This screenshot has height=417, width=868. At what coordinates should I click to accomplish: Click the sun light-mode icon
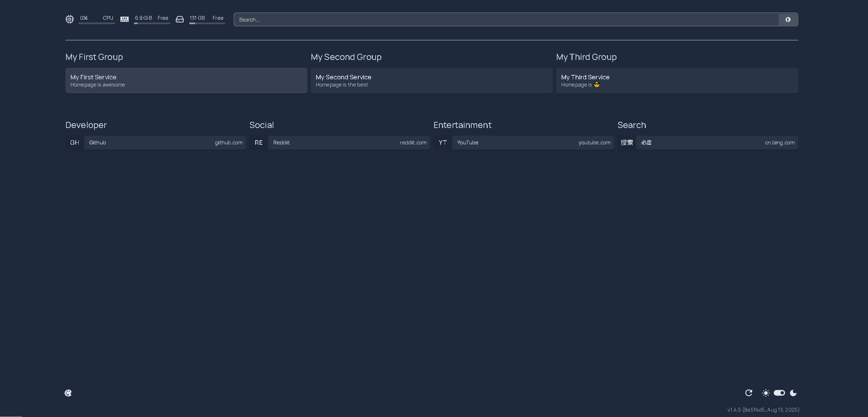click(766, 393)
